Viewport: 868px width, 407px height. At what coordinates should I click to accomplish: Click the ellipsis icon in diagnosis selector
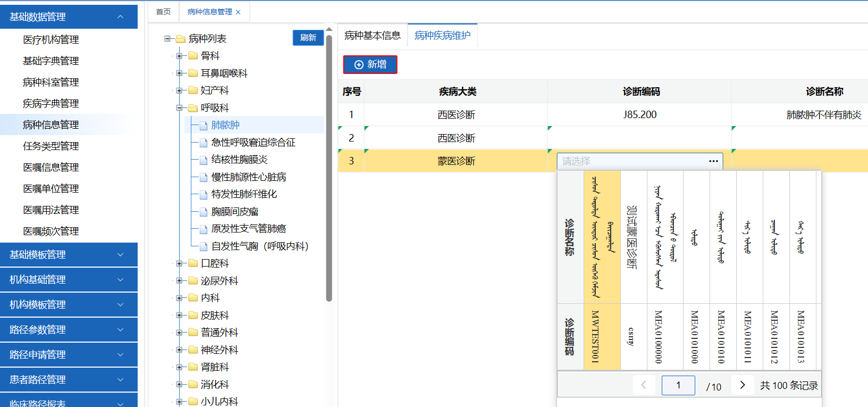coord(713,161)
